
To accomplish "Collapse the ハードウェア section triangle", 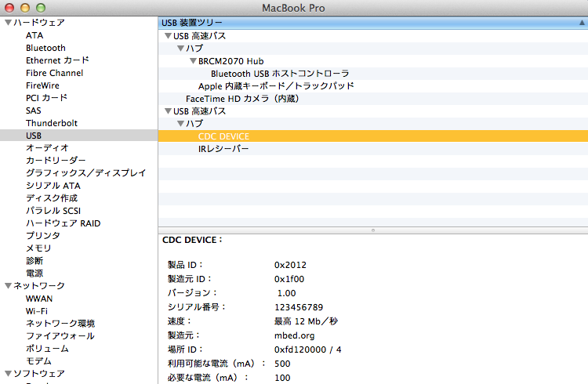I will click(x=8, y=23).
